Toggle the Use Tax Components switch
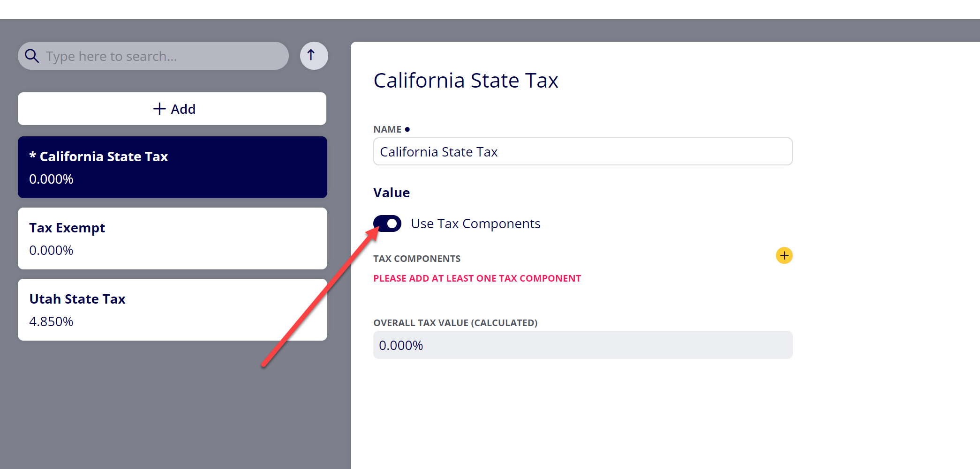The image size is (980, 469). click(387, 223)
